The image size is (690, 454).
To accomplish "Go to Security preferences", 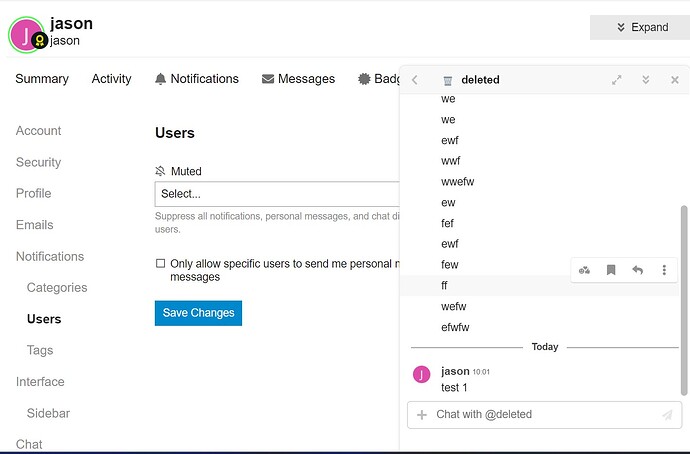I will (x=38, y=162).
